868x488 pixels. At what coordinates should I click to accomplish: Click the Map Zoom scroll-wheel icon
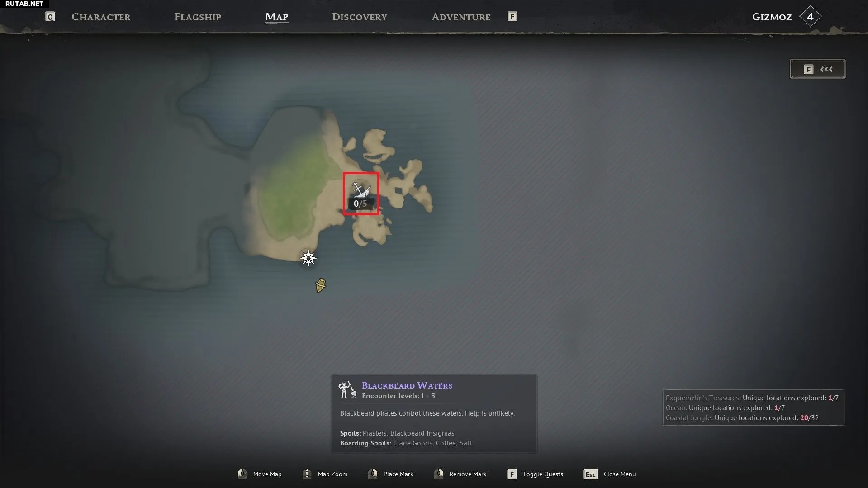[x=307, y=474]
